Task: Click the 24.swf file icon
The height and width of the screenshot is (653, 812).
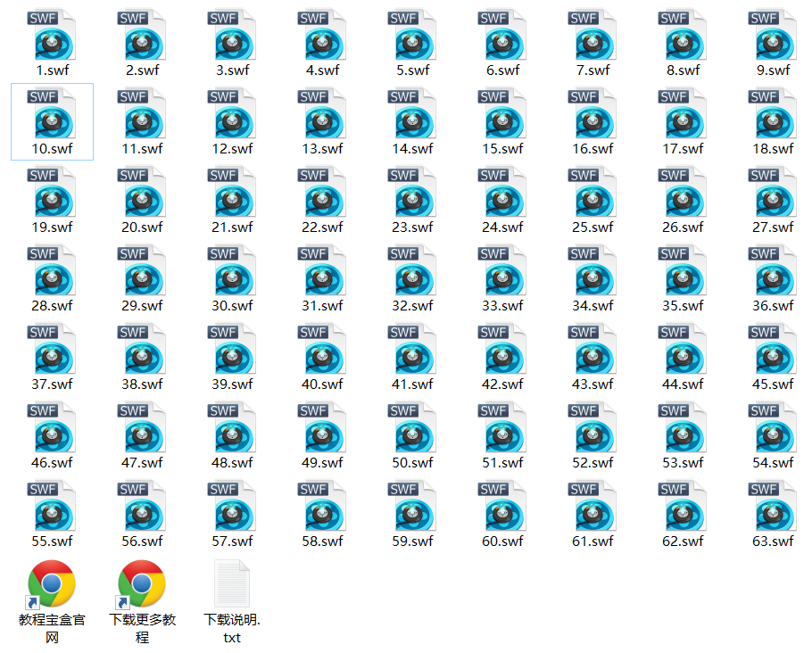Action: coord(502,191)
